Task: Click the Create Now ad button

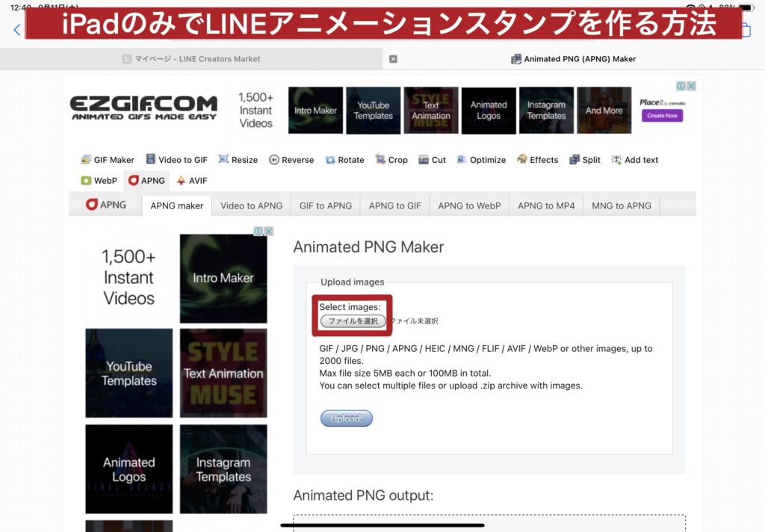Action: pos(662,116)
